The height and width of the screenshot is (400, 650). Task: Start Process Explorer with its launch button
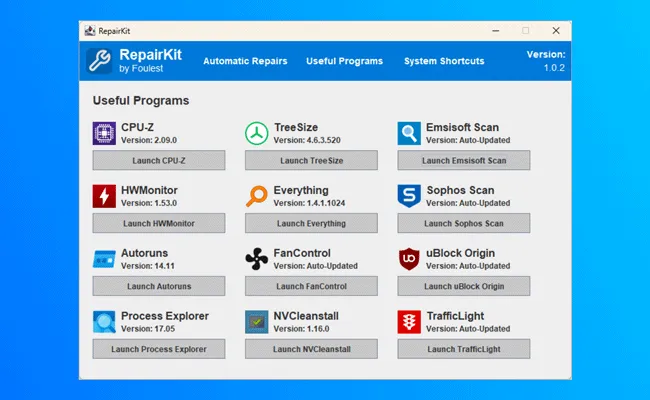pyautogui.click(x=159, y=349)
